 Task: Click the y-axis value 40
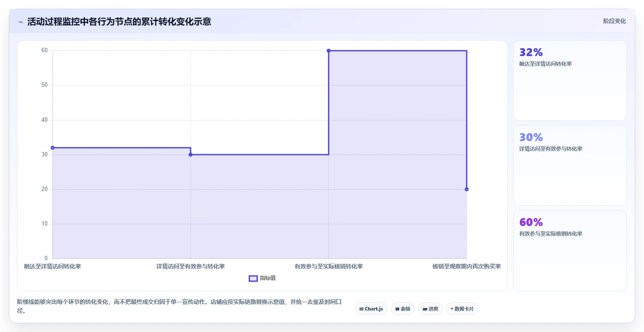point(44,120)
